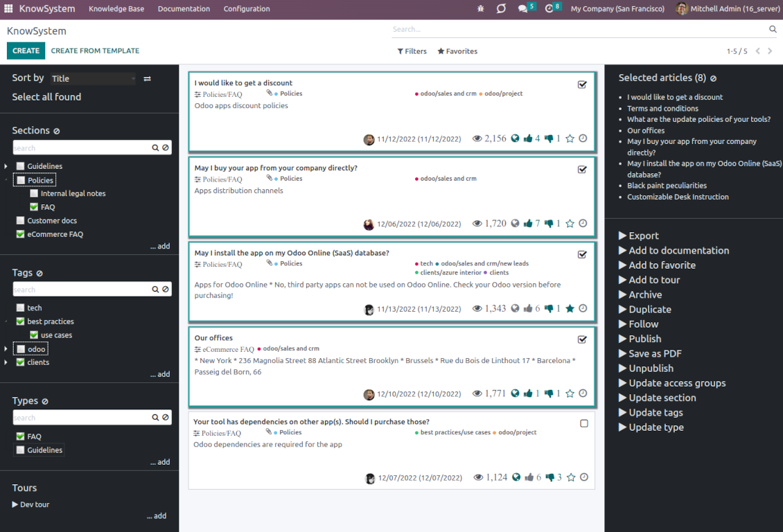Click the search magnifier icon in top search bar
Viewport: 783px width, 532px height.
pos(773,29)
